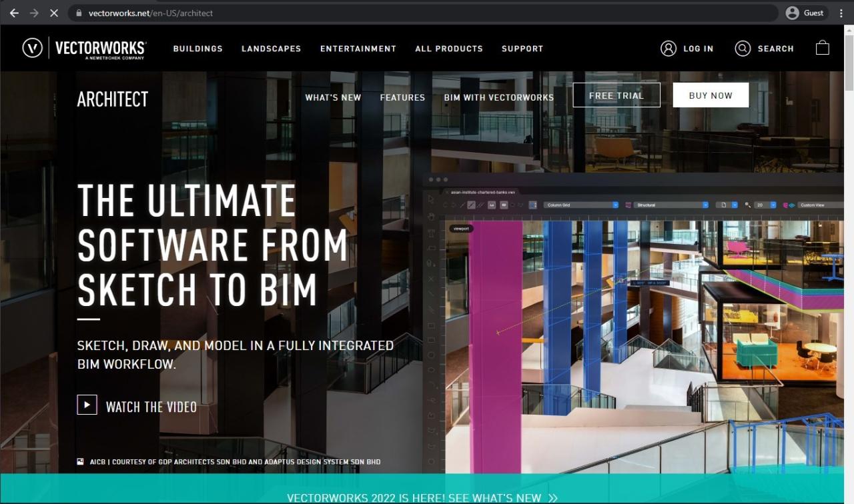This screenshot has width=854, height=504.
Task: Open the Landscapes menu
Action: (271, 49)
